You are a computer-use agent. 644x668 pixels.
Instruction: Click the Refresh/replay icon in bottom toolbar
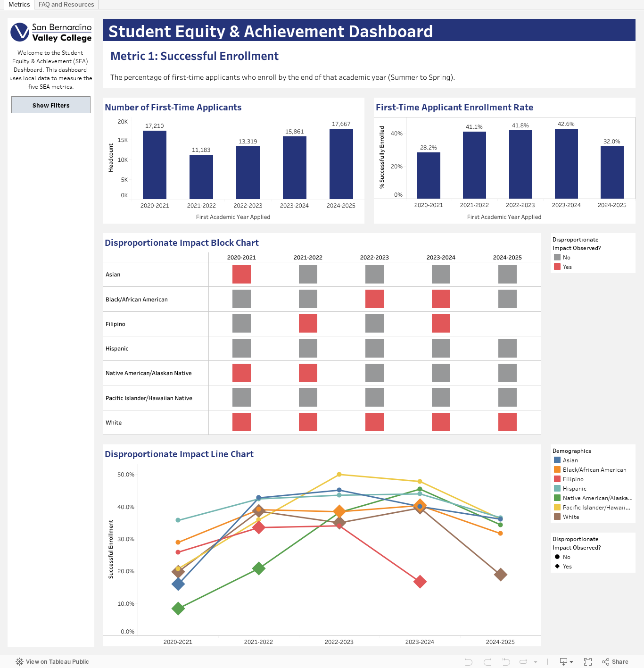(523, 662)
